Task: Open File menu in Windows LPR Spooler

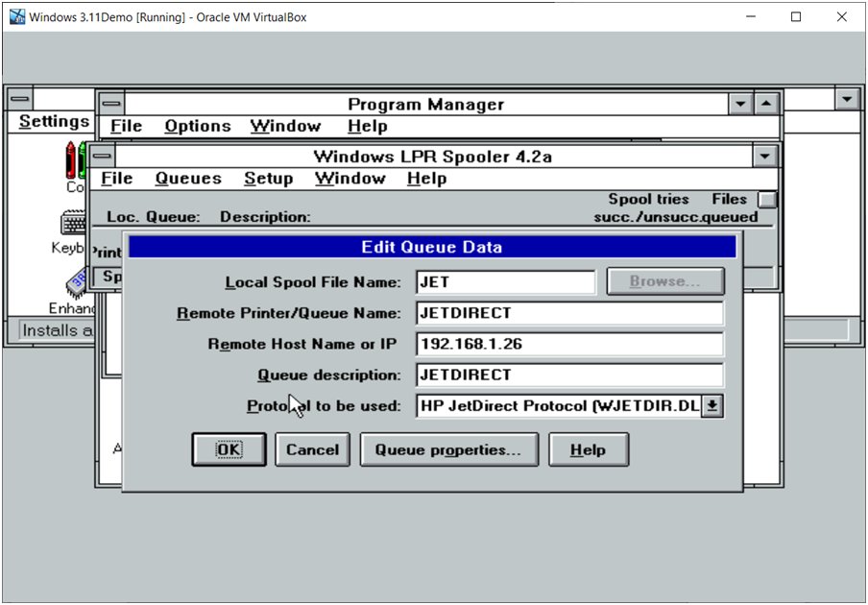Action: tap(117, 179)
